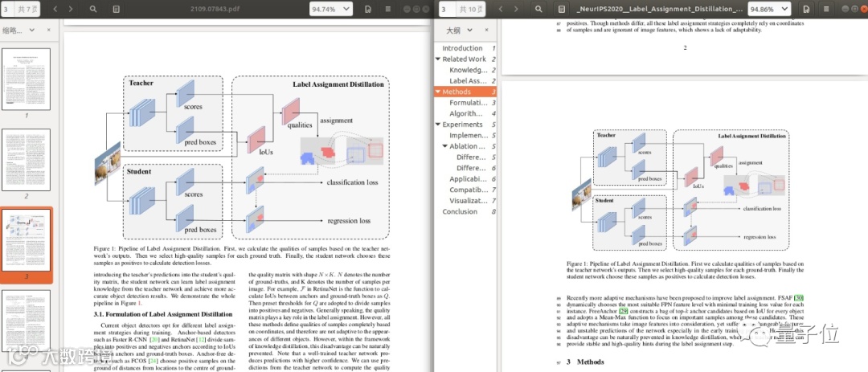This screenshot has height=372, width=868.
Task: Select page 2 thumbnail
Action: [26, 160]
